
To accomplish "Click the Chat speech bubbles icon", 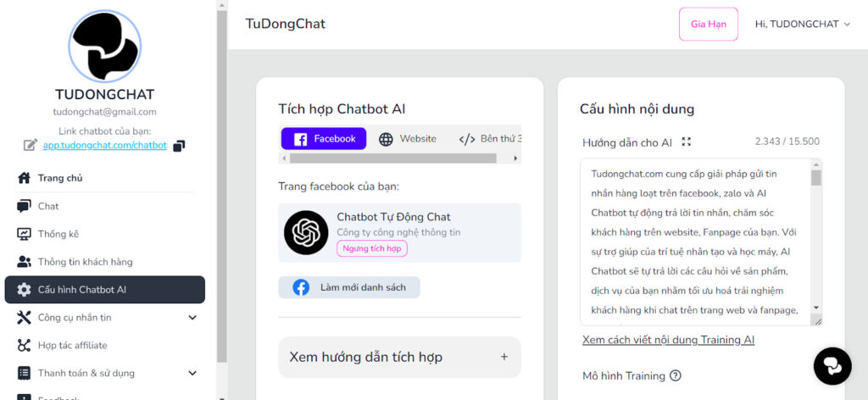I will click(24, 207).
